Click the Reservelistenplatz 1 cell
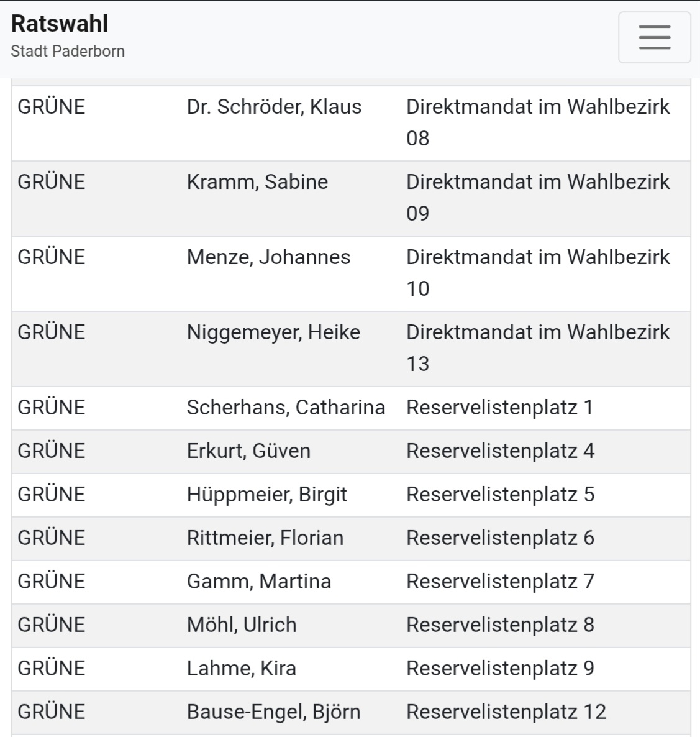700x737 pixels. [x=499, y=408]
